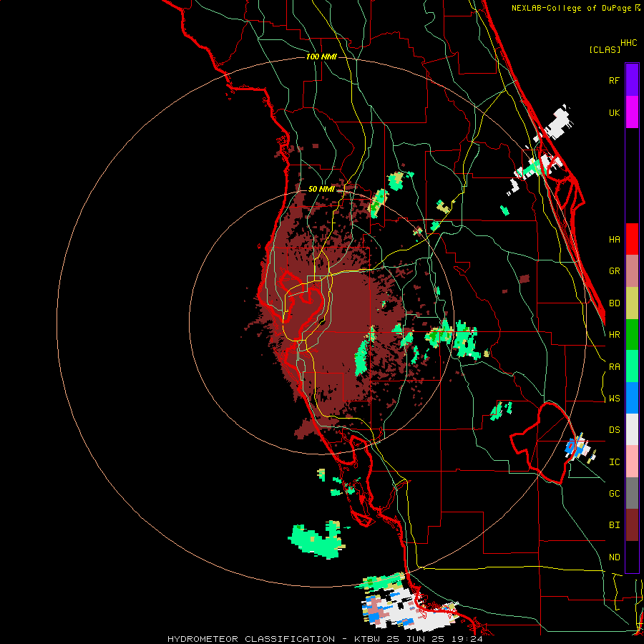The width and height of the screenshot is (644, 644).
Task: Pick the dusty pink GR color swatch
Action: [x=632, y=271]
